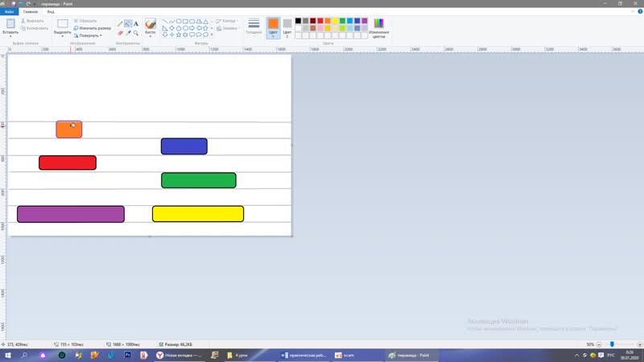Open the Повернуть rotate dropdown
This screenshot has height=362, width=644.
click(x=87, y=35)
